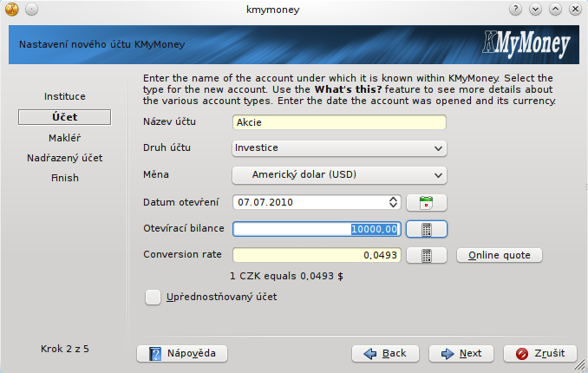Screen dimensions: 588x373
Task: Close the kmymoney window
Action: pyautogui.click(x=575, y=9)
